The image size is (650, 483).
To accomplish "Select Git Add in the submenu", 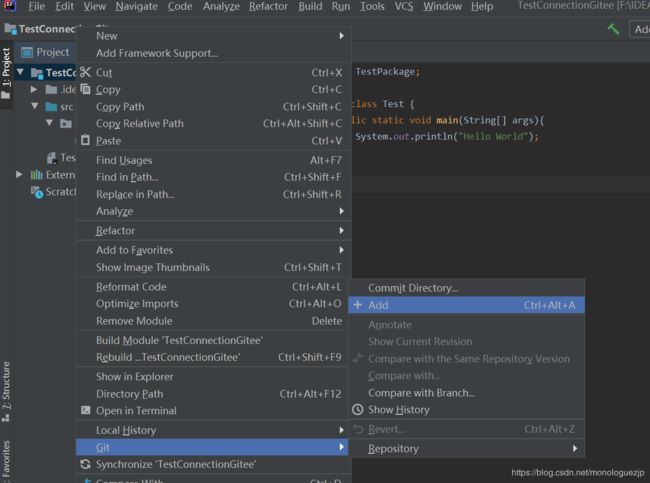I will click(466, 305).
